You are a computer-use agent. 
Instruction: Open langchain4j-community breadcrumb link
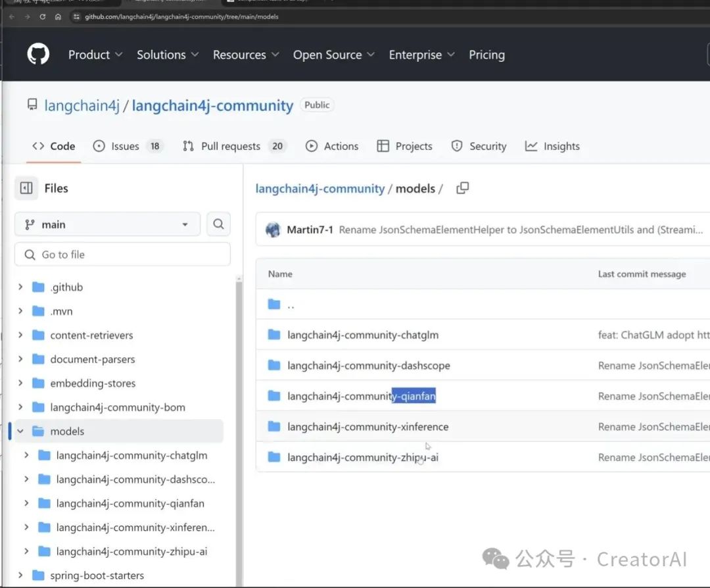point(320,189)
